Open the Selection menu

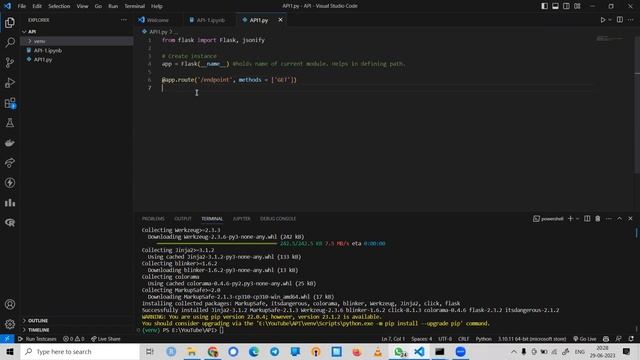pos(59,6)
